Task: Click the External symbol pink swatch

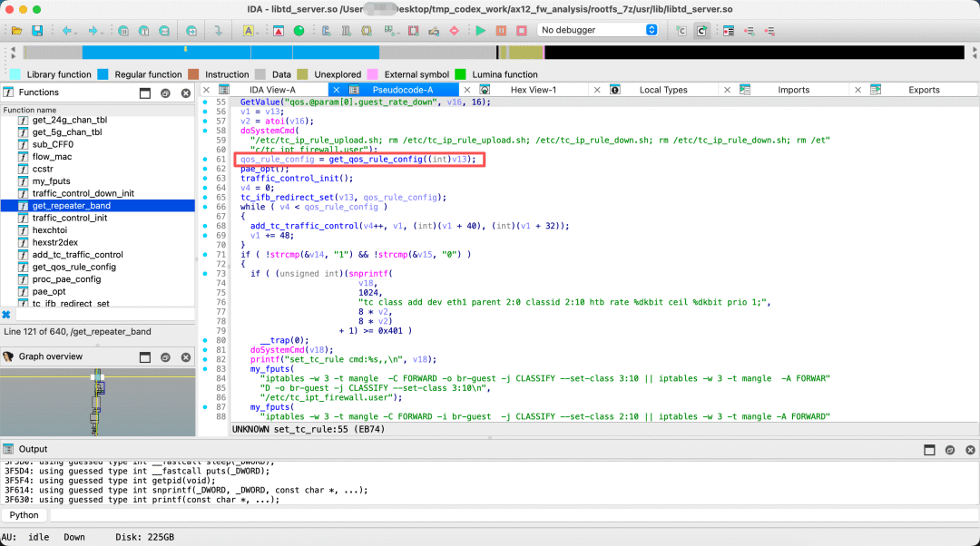Action: [x=373, y=74]
